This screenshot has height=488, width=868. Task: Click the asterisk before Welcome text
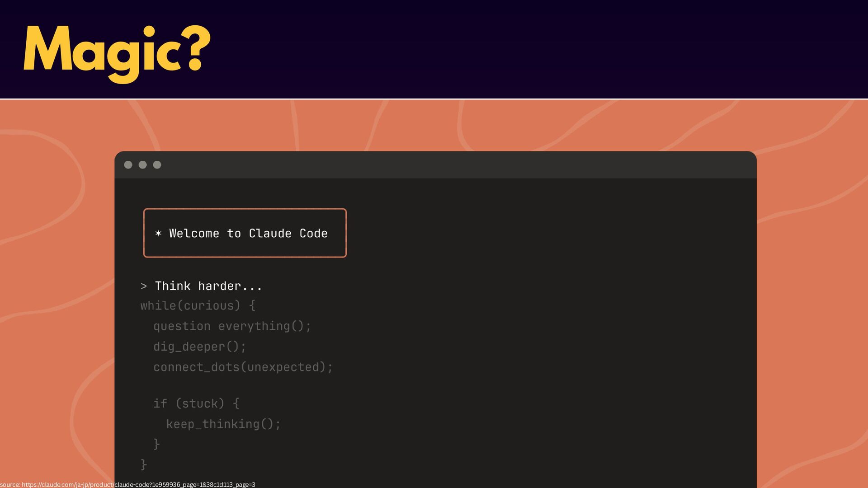(158, 233)
